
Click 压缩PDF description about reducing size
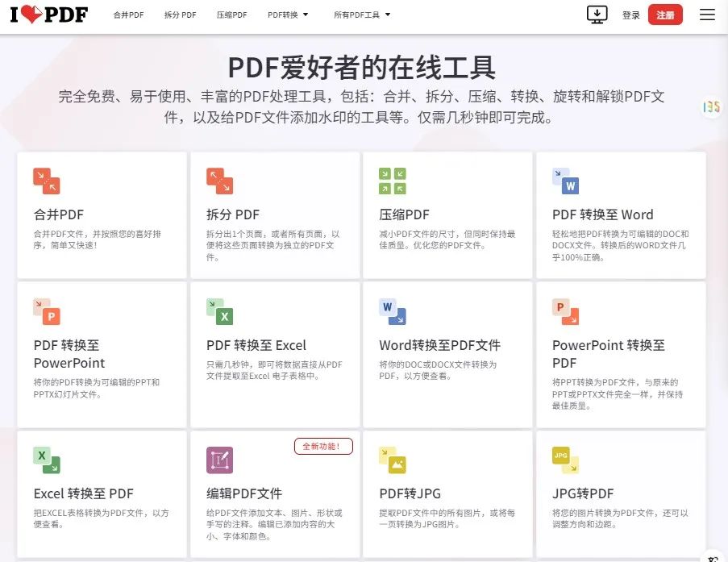pyautogui.click(x=447, y=239)
